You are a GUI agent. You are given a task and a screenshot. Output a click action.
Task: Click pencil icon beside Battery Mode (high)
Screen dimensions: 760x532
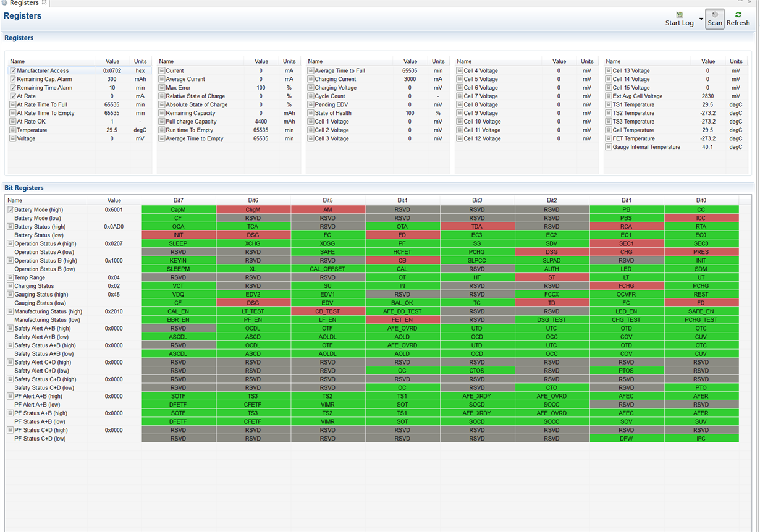click(x=11, y=210)
